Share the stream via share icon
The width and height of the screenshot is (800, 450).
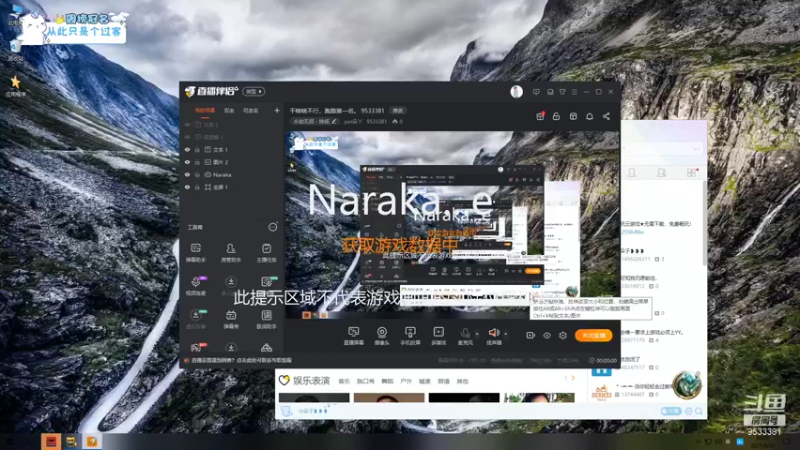tap(606, 116)
